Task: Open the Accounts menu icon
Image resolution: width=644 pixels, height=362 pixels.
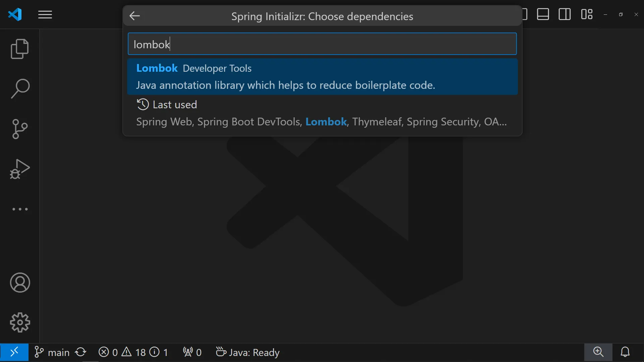Action: tap(20, 283)
